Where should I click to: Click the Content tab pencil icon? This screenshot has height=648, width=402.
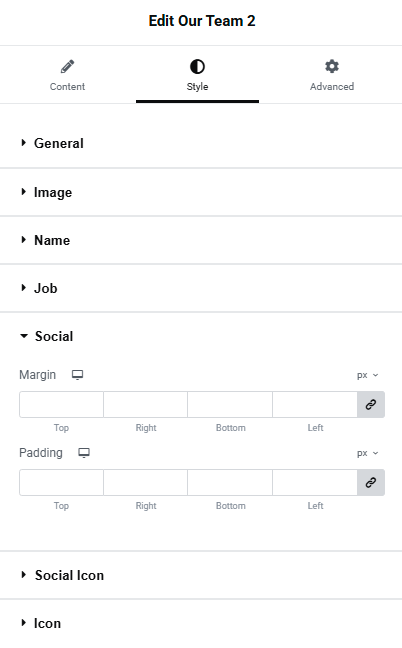click(67, 66)
